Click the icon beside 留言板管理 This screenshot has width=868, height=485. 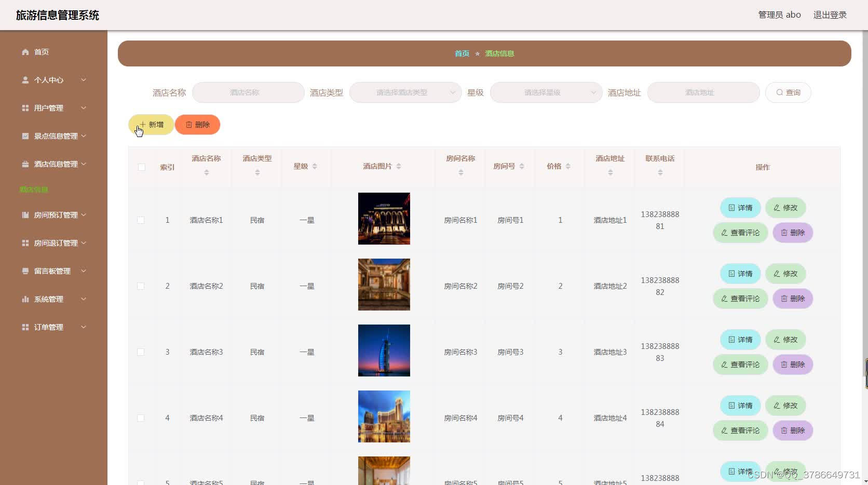coord(25,271)
